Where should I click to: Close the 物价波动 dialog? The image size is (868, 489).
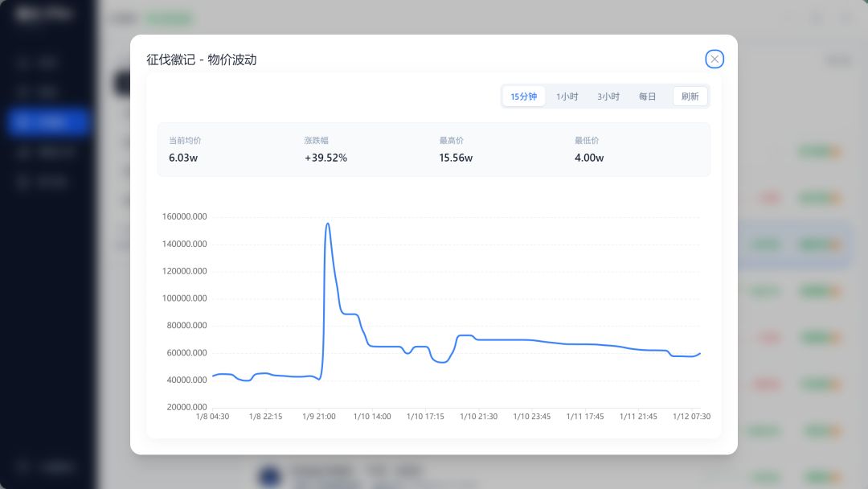(714, 59)
